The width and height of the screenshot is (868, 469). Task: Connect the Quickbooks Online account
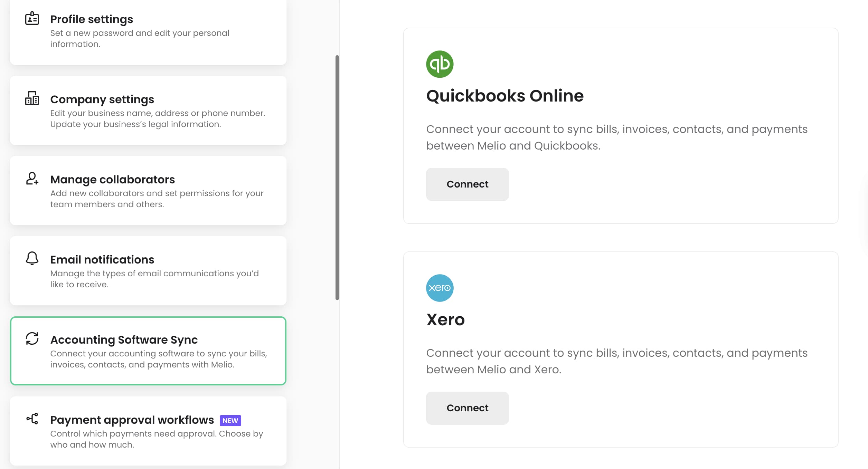[467, 184]
